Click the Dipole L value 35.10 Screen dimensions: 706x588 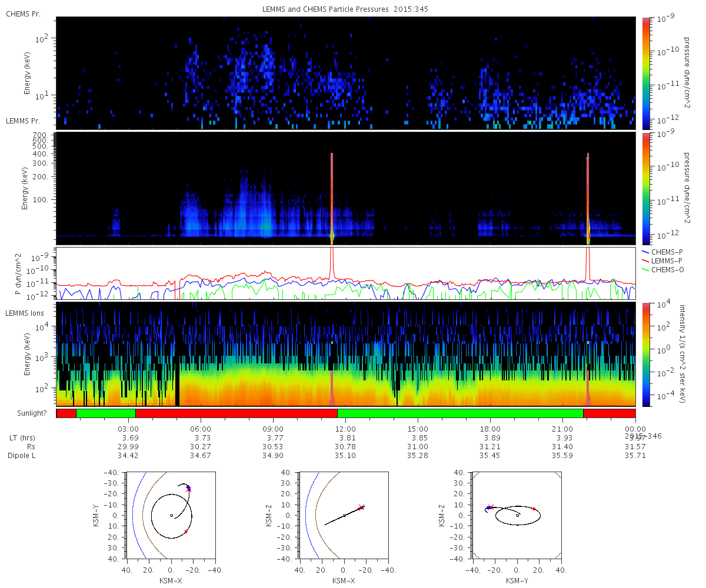345,456
